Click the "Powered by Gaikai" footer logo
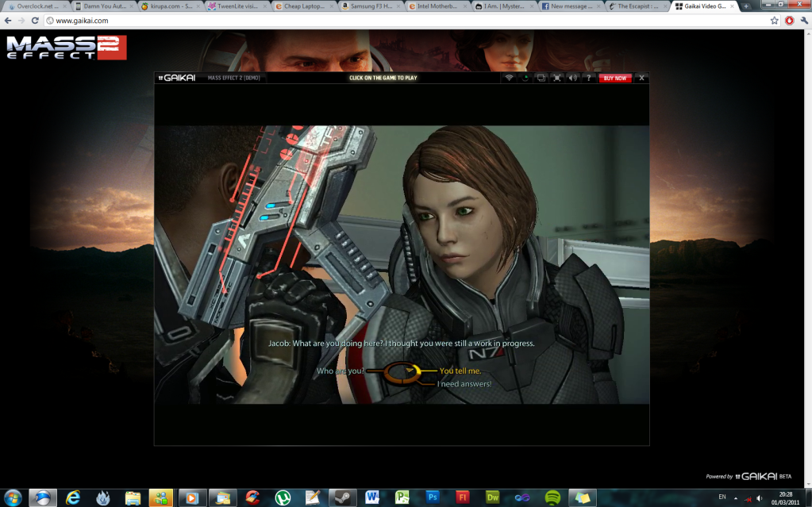812x507 pixels. (x=749, y=476)
